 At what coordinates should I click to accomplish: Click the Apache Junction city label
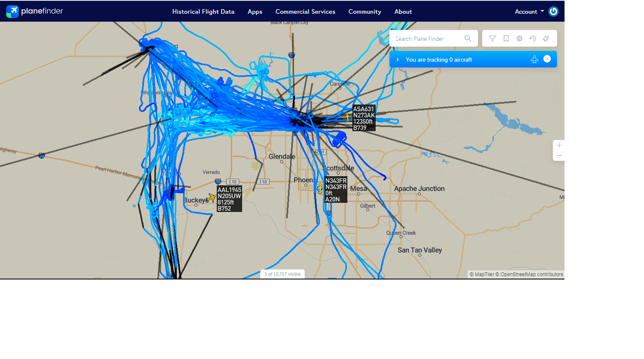419,189
